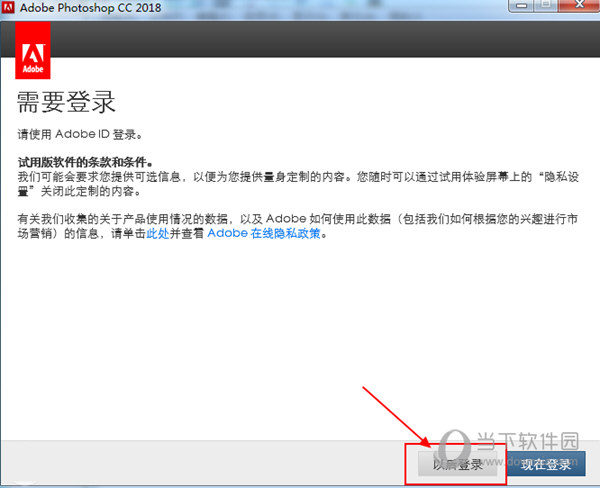Click the 需要登录 heading

point(66,102)
